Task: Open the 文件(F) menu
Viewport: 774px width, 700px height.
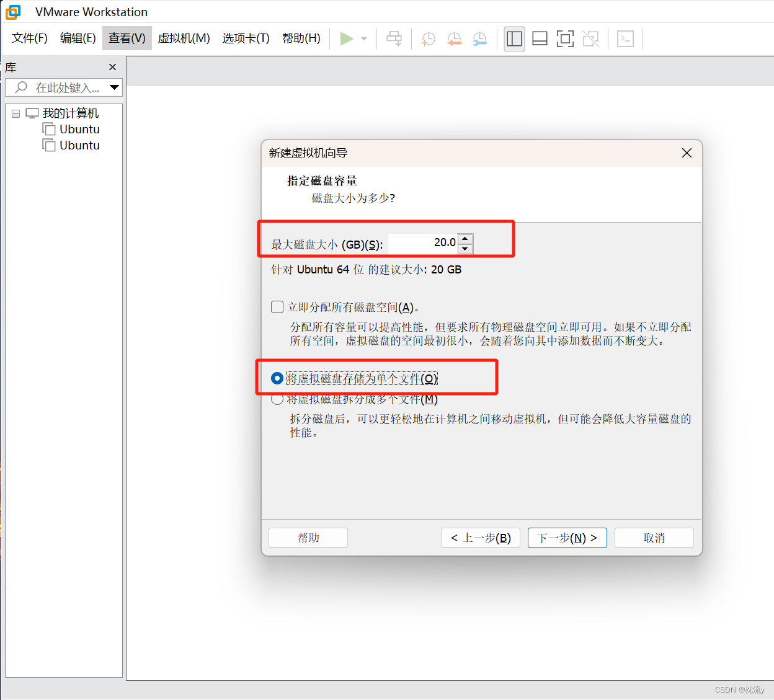Action: point(30,38)
